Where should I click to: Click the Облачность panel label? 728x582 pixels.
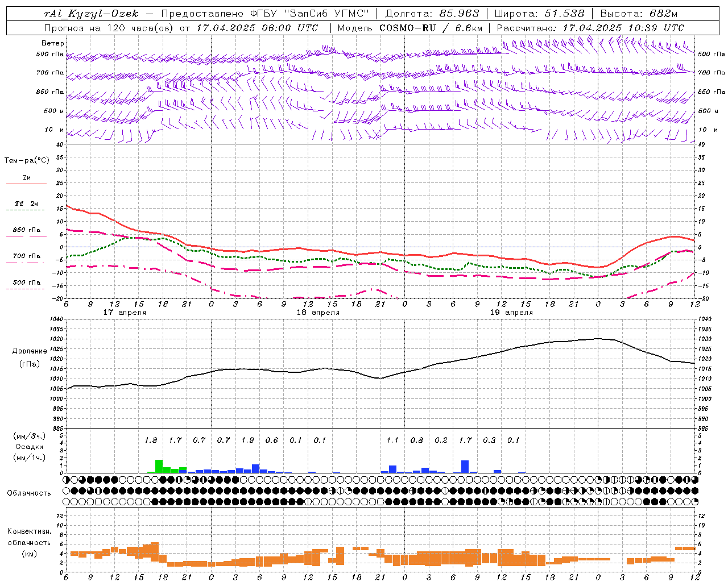coord(28,493)
